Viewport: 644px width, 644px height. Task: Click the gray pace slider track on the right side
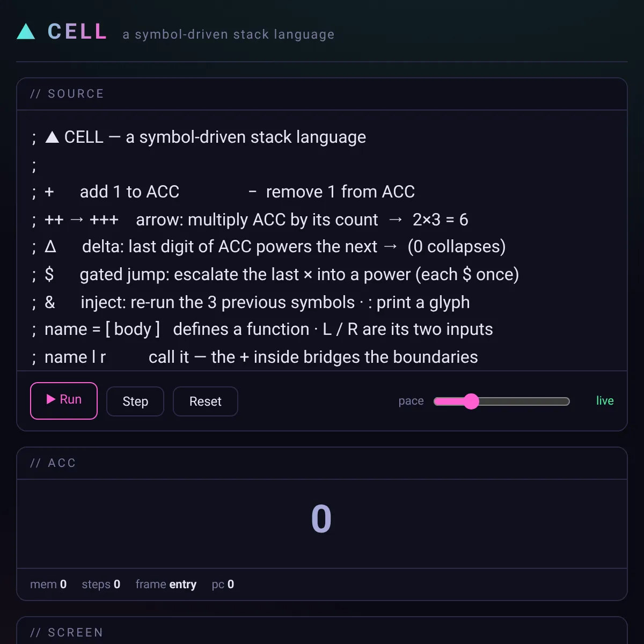click(523, 401)
